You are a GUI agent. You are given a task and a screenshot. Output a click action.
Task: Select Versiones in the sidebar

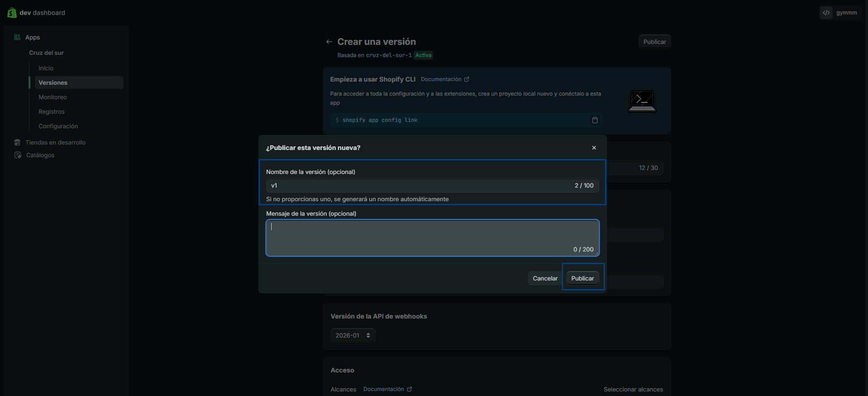[x=53, y=82]
